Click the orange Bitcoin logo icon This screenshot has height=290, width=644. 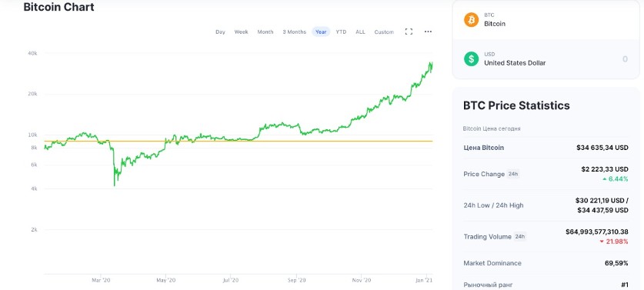point(471,20)
